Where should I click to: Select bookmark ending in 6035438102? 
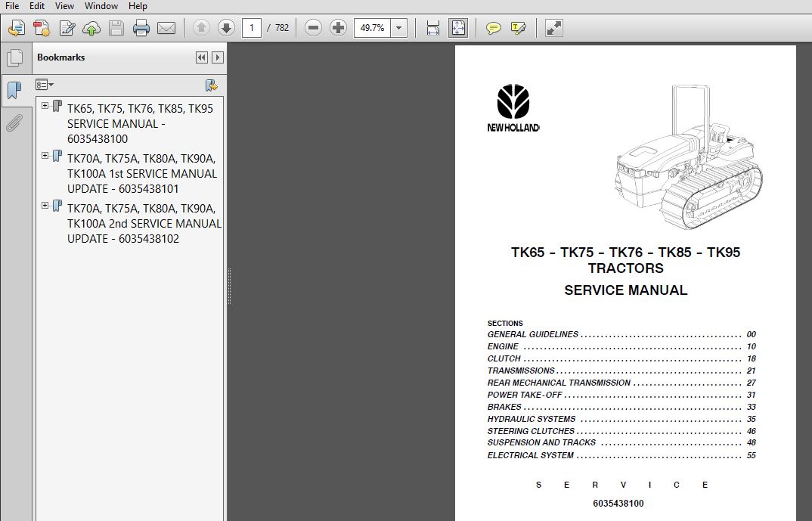(144, 224)
